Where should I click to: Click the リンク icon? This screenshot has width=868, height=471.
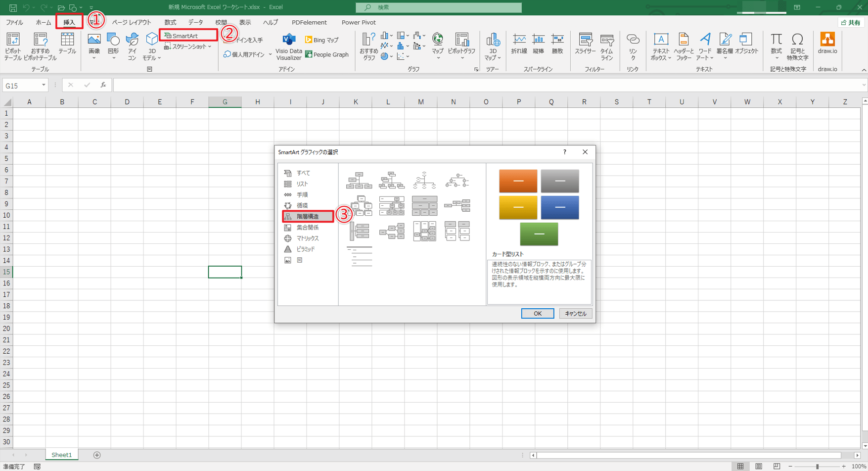click(x=633, y=47)
